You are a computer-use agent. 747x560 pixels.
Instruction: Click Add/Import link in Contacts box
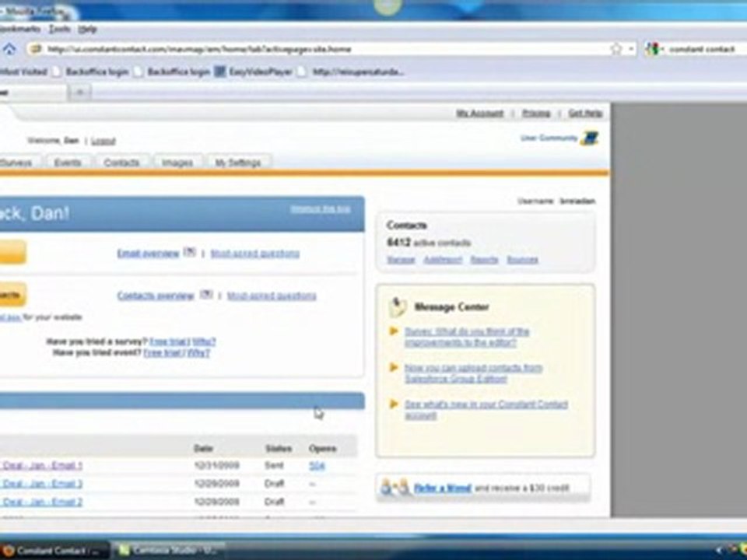click(x=443, y=260)
